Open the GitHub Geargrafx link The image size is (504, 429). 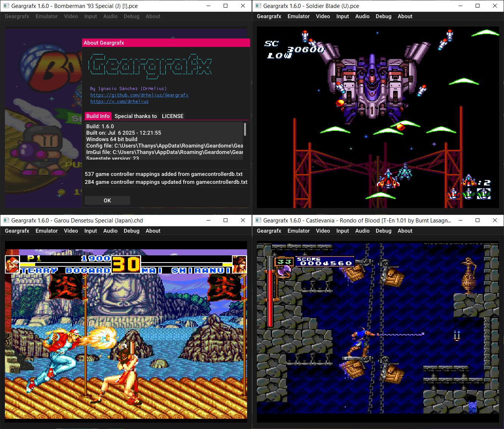(x=139, y=95)
